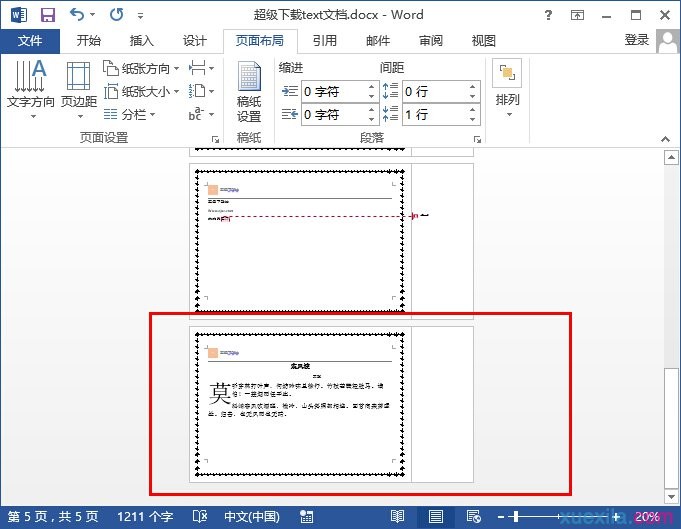This screenshot has height=529, width=681.
Task: Switch to Print Layout view
Action: click(435, 517)
